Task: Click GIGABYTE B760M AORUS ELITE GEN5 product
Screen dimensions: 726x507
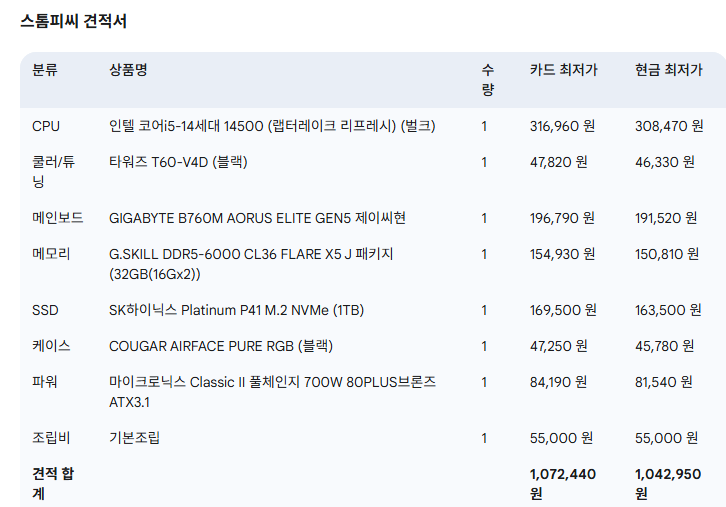Action: point(257,218)
